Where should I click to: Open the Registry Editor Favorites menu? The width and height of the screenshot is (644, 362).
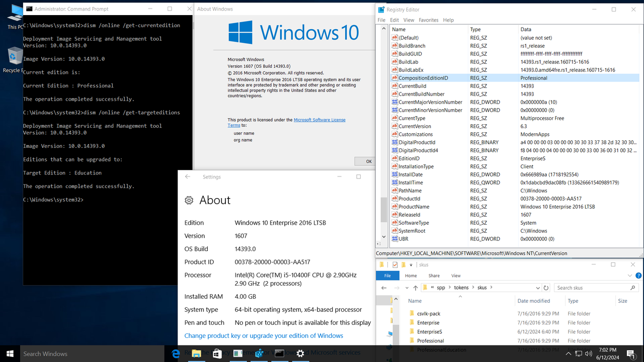(429, 20)
